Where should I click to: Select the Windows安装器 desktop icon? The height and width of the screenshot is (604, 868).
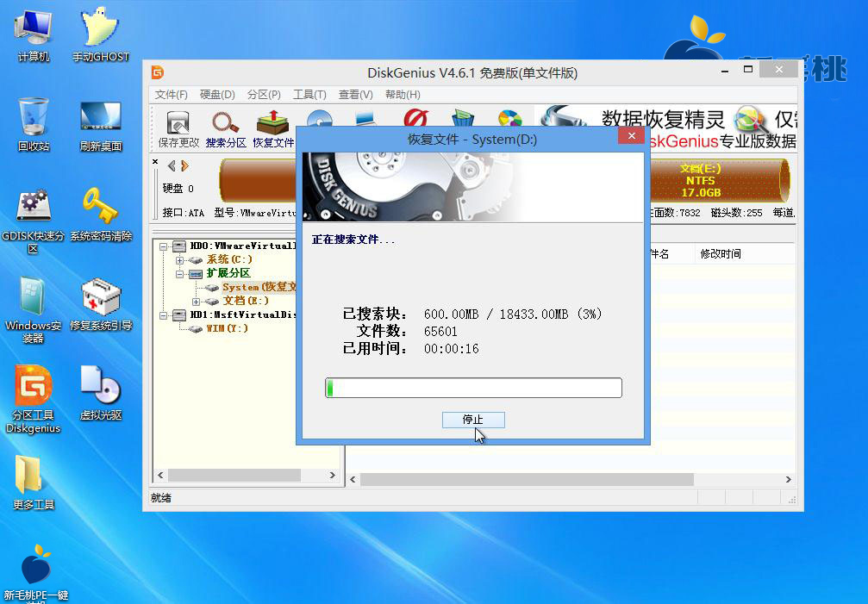coord(34,311)
